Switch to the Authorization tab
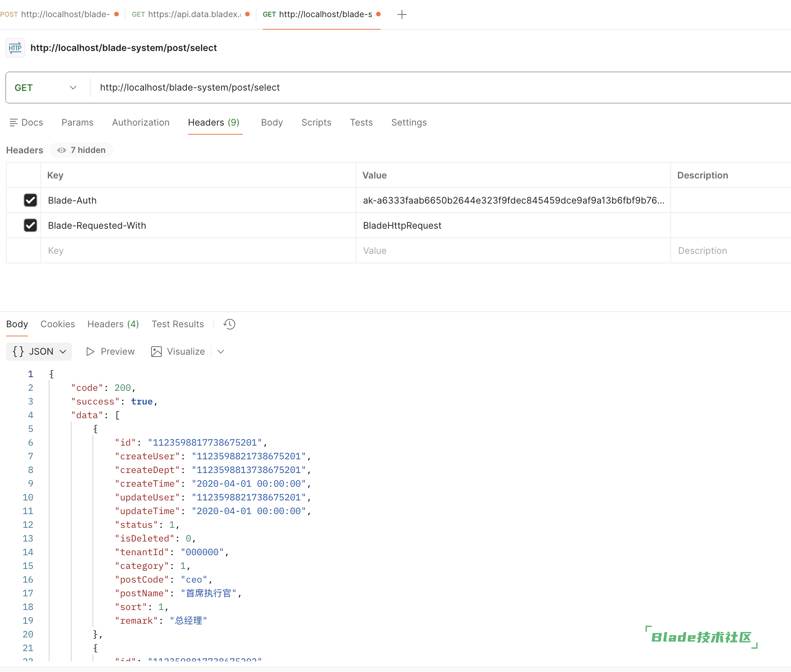Image resolution: width=791 pixels, height=672 pixels. (140, 122)
